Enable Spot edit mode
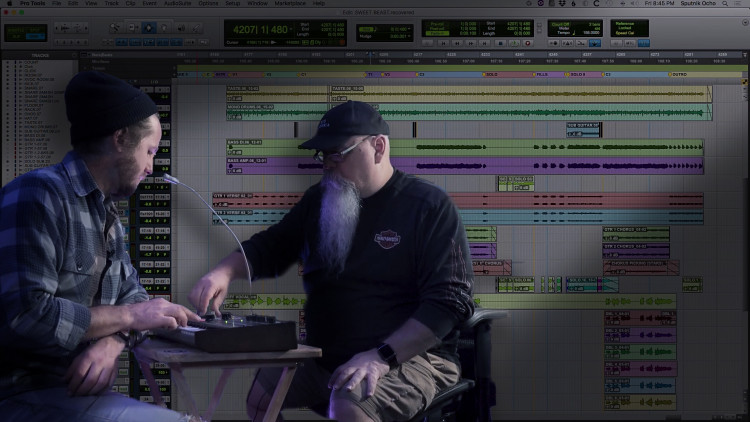 pos(34,30)
